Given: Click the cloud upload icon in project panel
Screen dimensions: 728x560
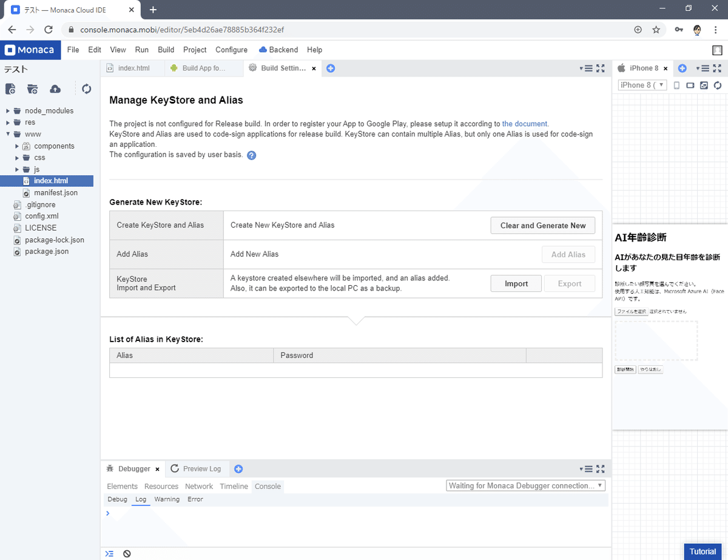Looking at the screenshot, I should (55, 89).
